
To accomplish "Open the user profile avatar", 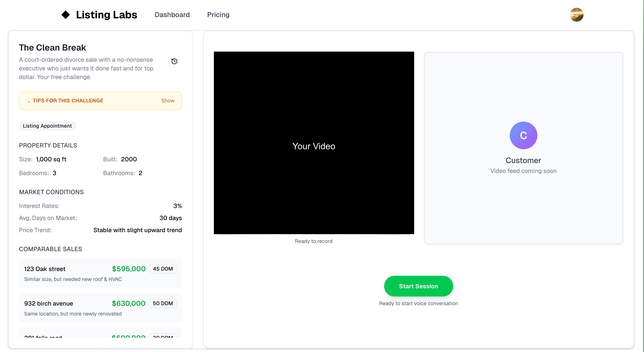I will pyautogui.click(x=576, y=15).
